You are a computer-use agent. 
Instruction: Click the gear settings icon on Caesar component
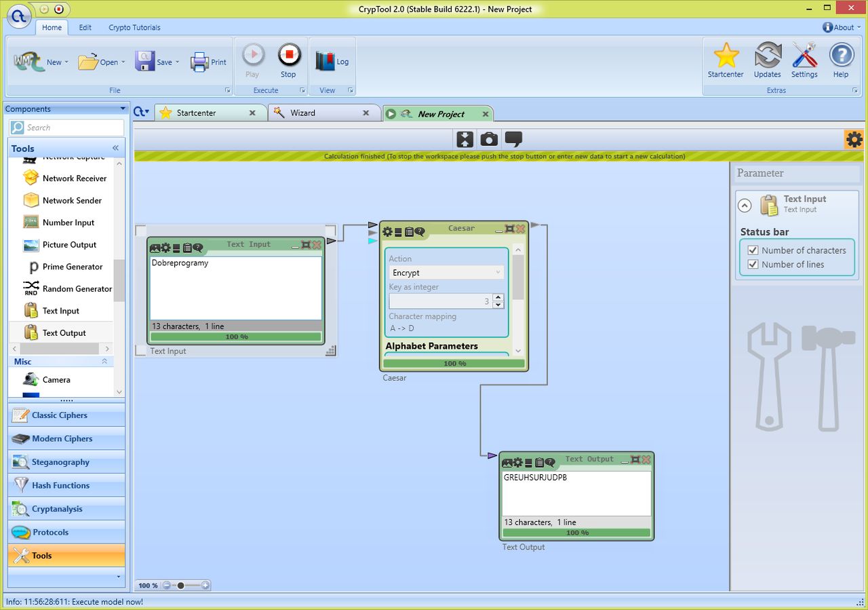tap(387, 231)
